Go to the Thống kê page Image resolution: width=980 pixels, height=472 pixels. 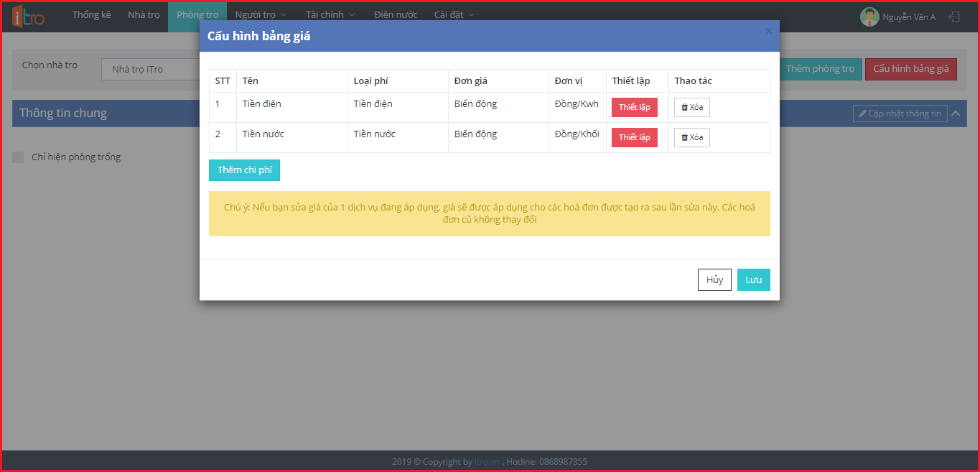click(x=91, y=15)
